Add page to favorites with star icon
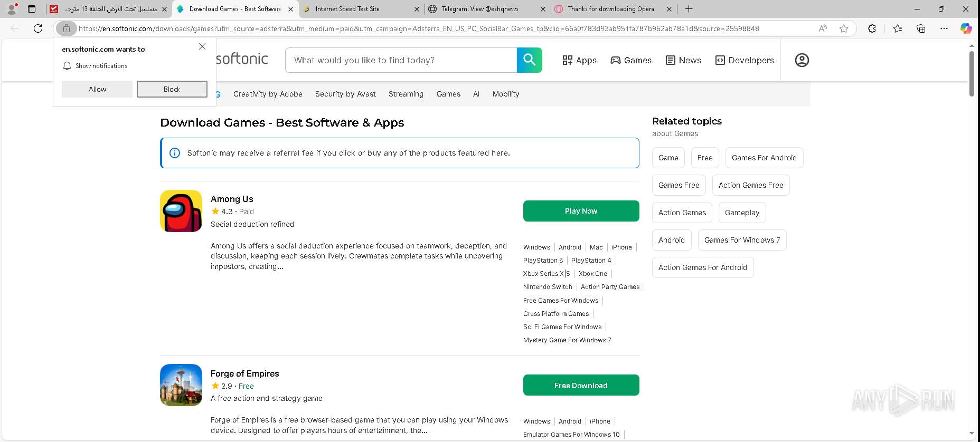Screen dimensions: 980x442 [x=844, y=28]
